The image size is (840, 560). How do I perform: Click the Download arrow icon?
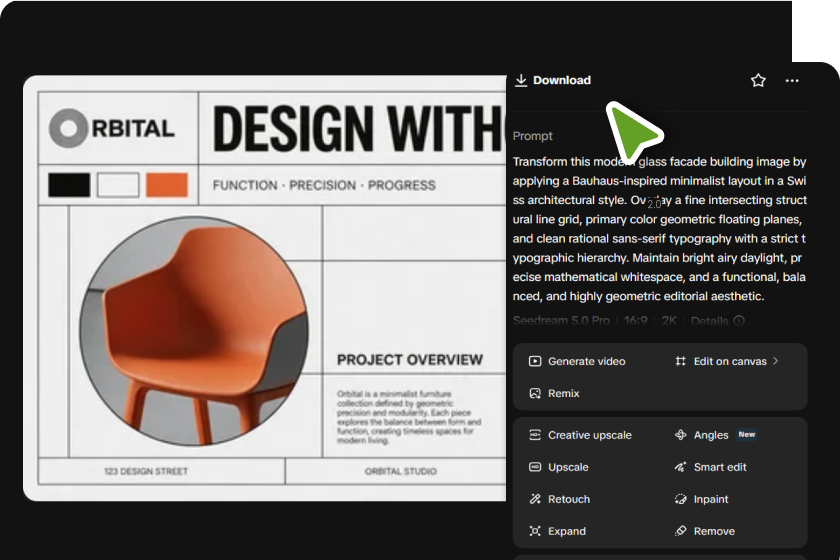521,80
